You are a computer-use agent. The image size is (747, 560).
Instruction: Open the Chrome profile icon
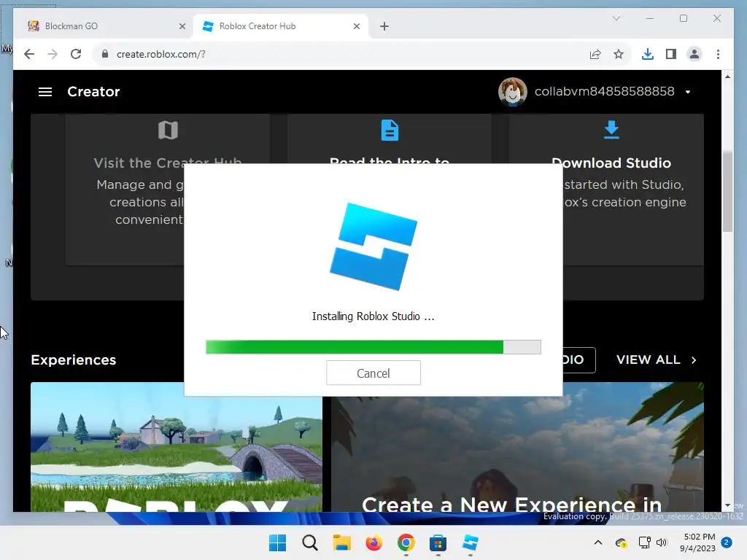coord(694,54)
